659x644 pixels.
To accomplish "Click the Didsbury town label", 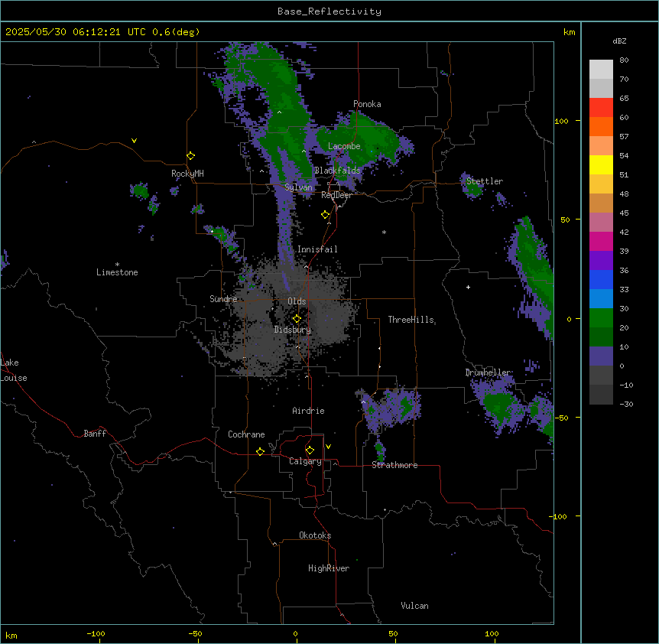I will [293, 330].
